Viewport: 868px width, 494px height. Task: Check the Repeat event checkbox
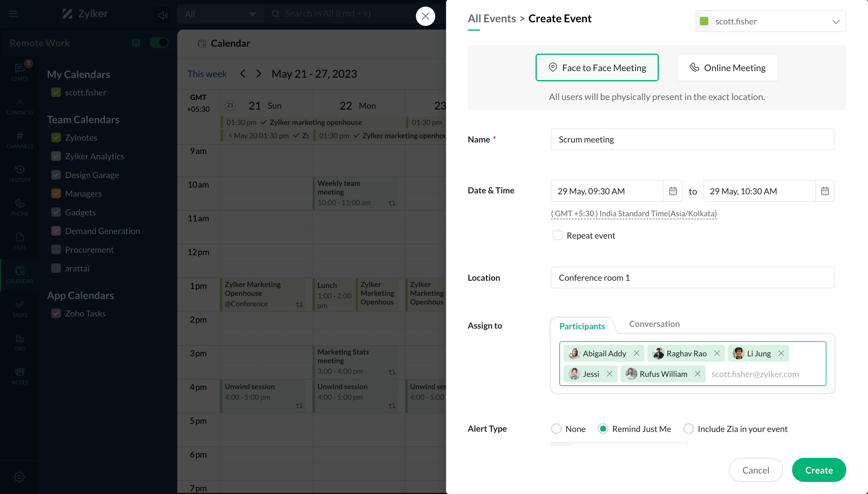557,235
